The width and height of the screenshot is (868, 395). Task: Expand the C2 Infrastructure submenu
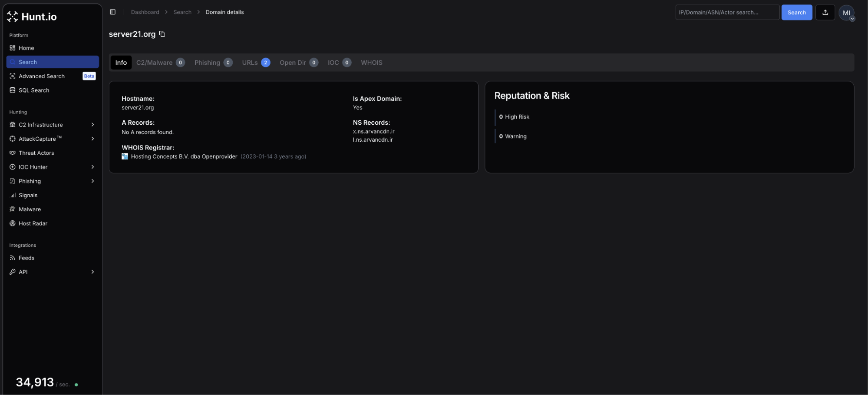(92, 125)
